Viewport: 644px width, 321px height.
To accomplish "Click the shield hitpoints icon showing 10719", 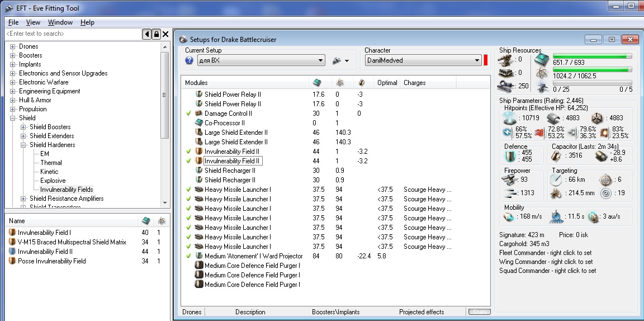I will tap(510, 119).
